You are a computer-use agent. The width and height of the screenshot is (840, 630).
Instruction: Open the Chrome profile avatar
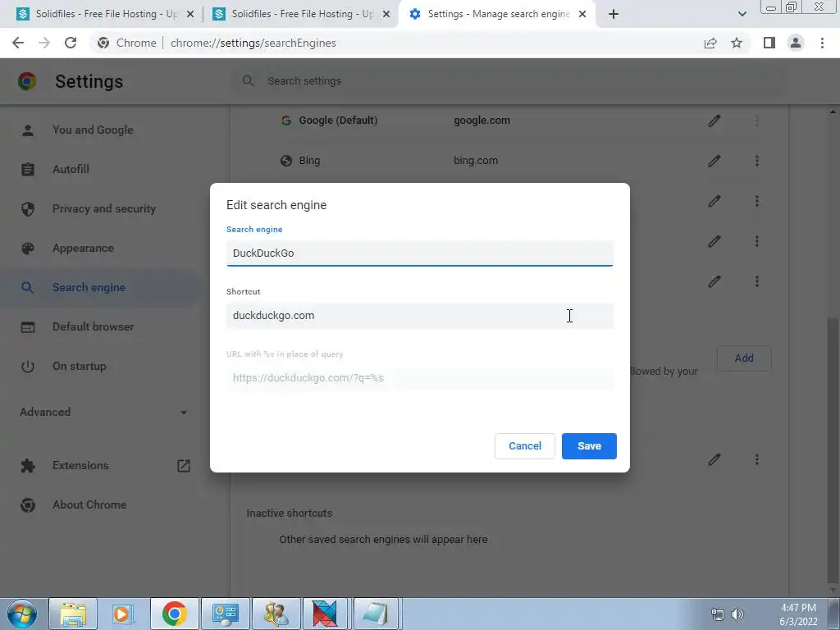[796, 43]
